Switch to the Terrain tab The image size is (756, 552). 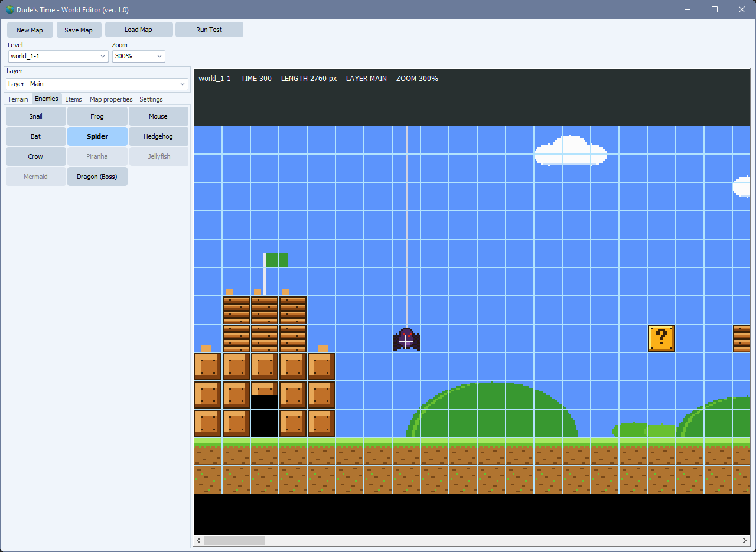coord(18,99)
